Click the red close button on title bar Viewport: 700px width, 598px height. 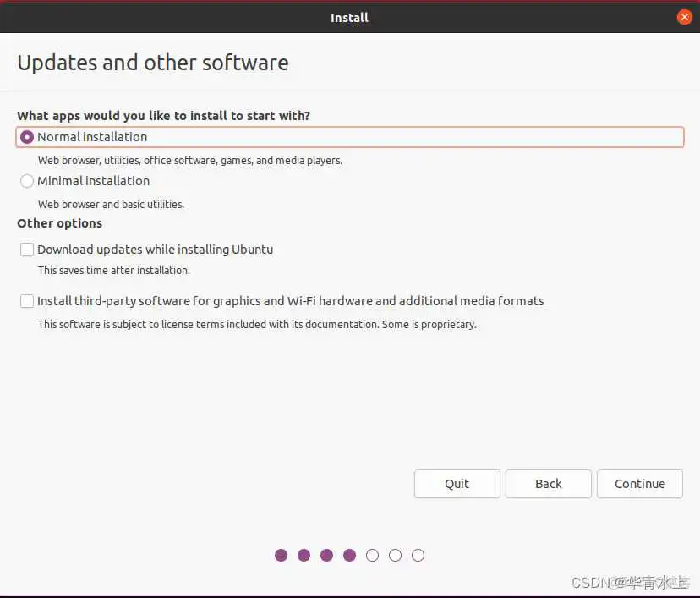point(684,16)
